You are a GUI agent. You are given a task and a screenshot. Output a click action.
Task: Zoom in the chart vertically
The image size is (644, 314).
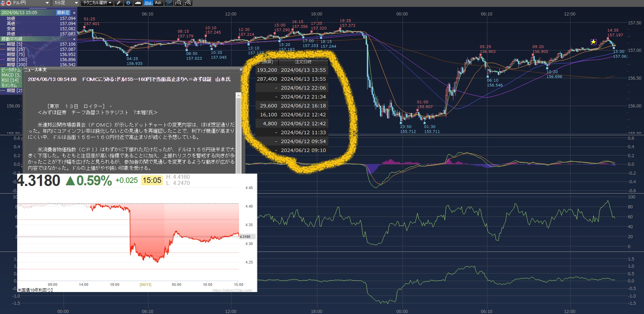tap(188, 3)
